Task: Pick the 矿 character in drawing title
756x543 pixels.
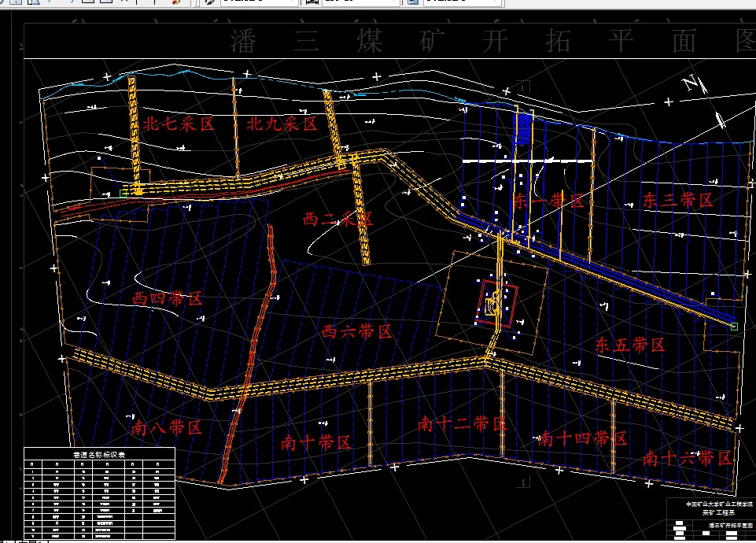Action: 433,41
